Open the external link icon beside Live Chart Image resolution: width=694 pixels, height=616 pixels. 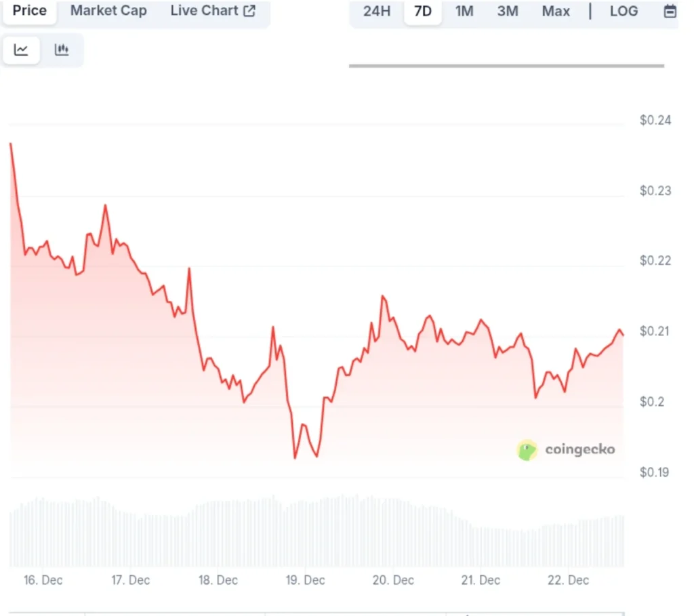248,10
